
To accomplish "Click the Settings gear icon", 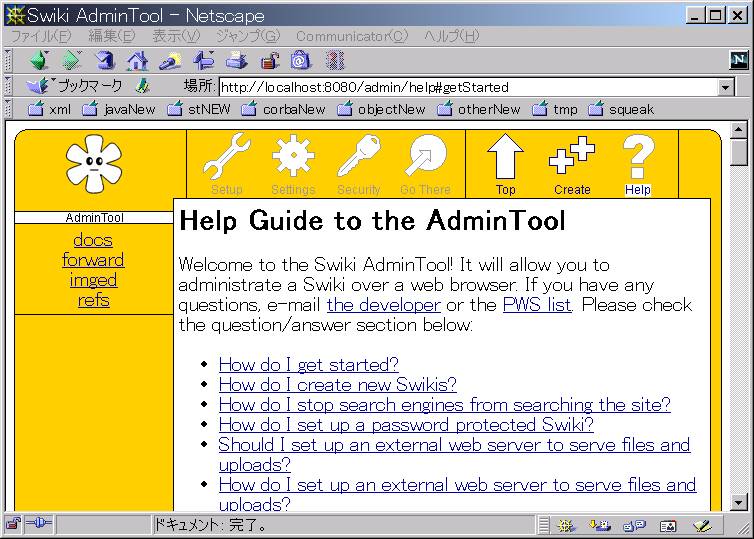I will (293, 156).
